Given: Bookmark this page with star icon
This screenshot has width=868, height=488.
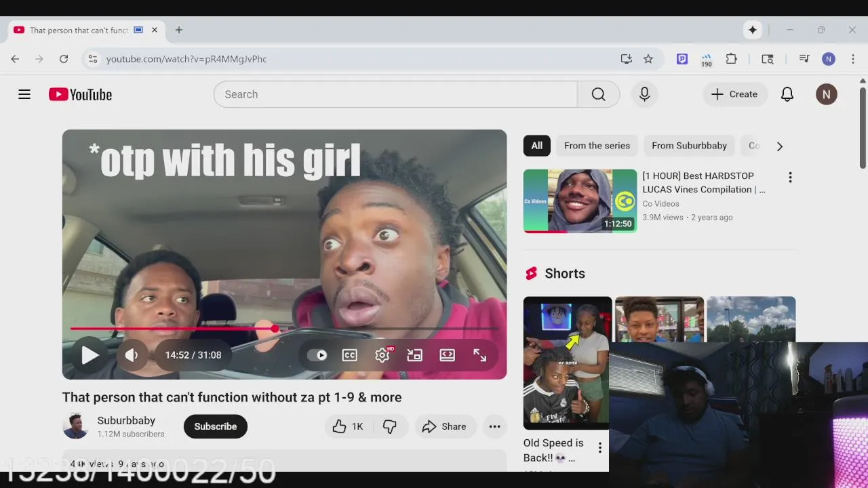Looking at the screenshot, I should 648,59.
